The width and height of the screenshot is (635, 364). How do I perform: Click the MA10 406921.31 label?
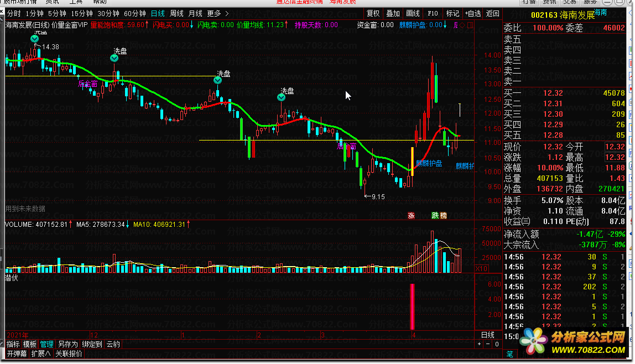pos(161,224)
